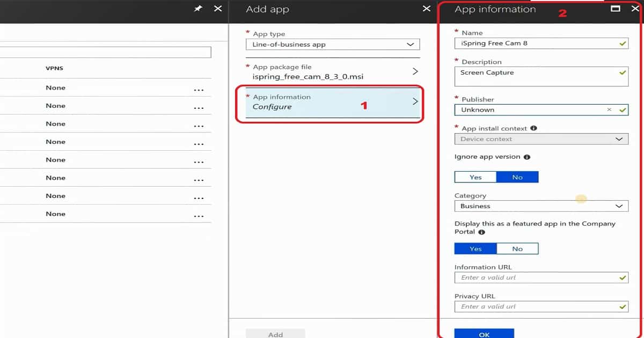This screenshot has height=338, width=644.
Task: Expand the App package file selector
Action: pyautogui.click(x=415, y=70)
